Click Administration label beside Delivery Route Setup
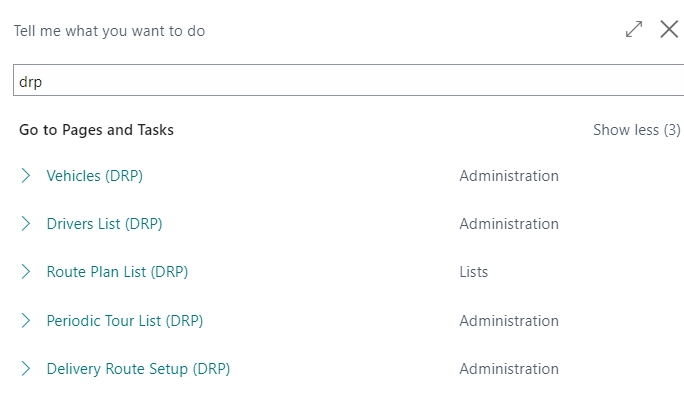This screenshot has width=684, height=395. [509, 369]
